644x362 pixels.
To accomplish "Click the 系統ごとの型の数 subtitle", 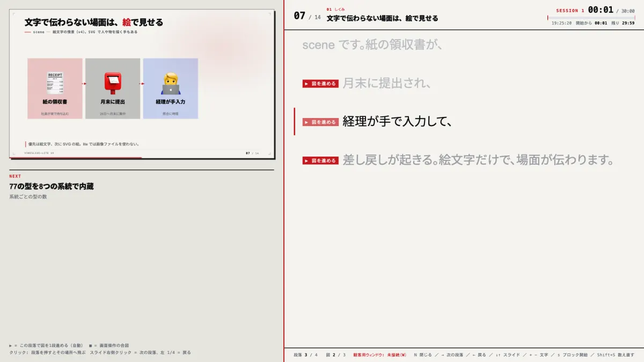I will click(28, 197).
